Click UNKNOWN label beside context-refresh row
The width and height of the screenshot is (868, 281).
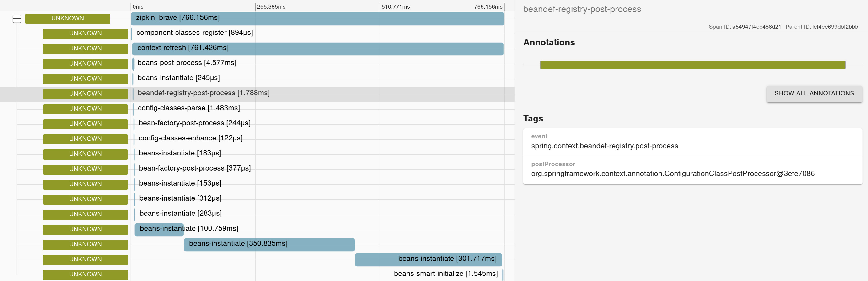click(x=85, y=49)
